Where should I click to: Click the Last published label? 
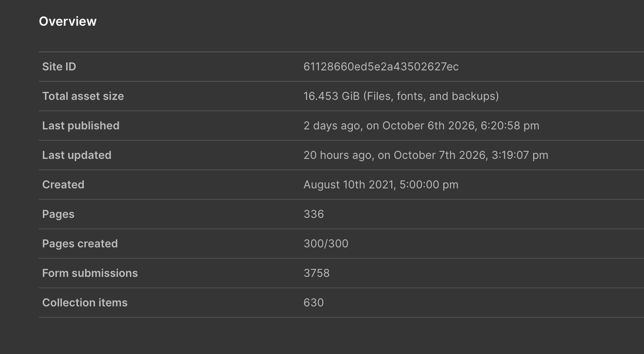coord(81,126)
